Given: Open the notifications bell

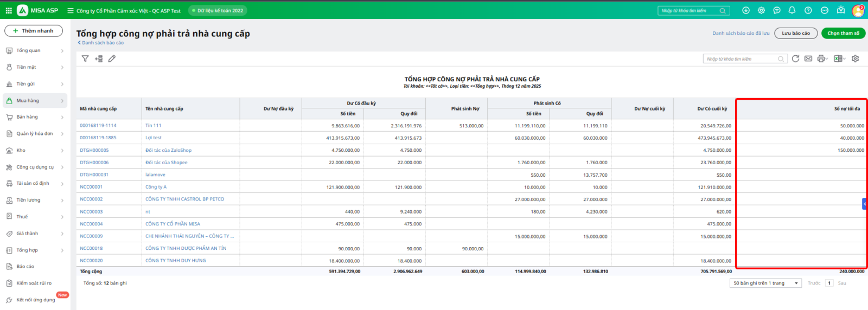Looking at the screenshot, I should click(792, 10).
